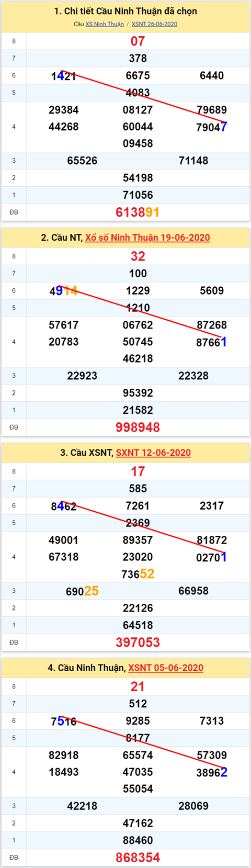Open the XSNT 05-06-2020 link
This screenshot has width=251, height=868.
pyautogui.click(x=166, y=668)
